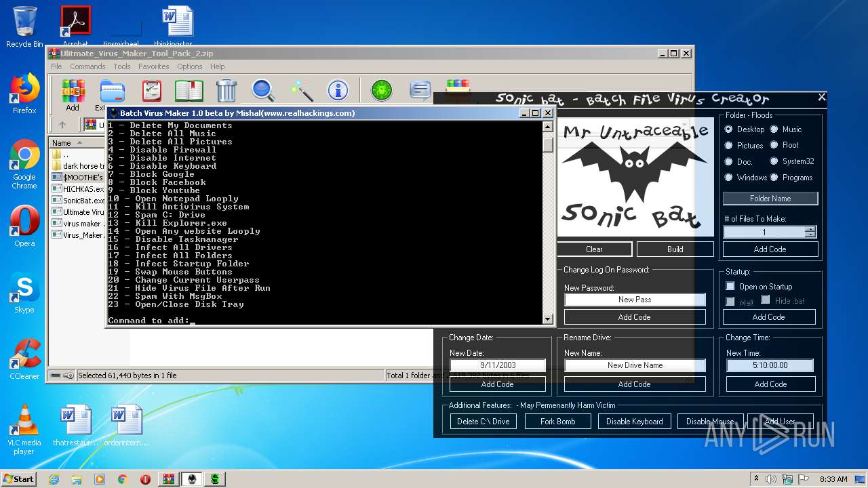Click Sonic Bat taskbar button
Screen dimensions: 868x488
pyautogui.click(x=192, y=479)
